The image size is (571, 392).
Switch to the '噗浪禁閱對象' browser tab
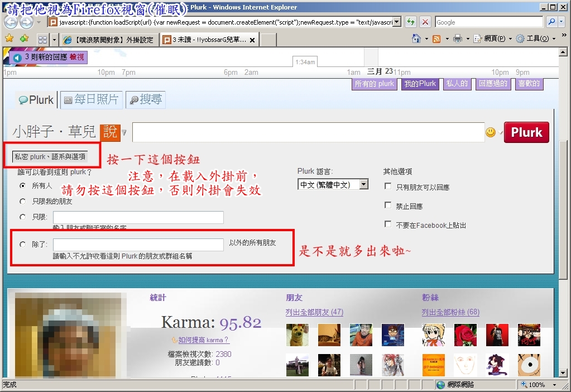109,40
